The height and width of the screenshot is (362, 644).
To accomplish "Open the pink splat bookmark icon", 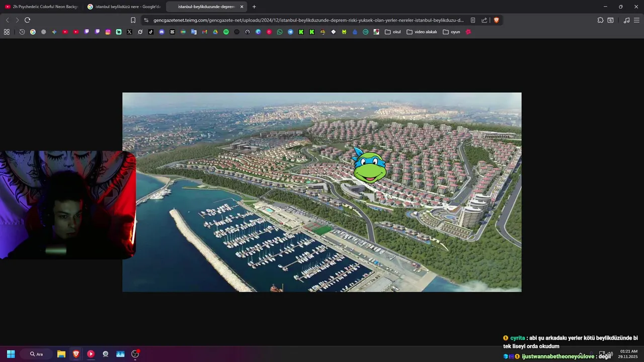I will [468, 32].
